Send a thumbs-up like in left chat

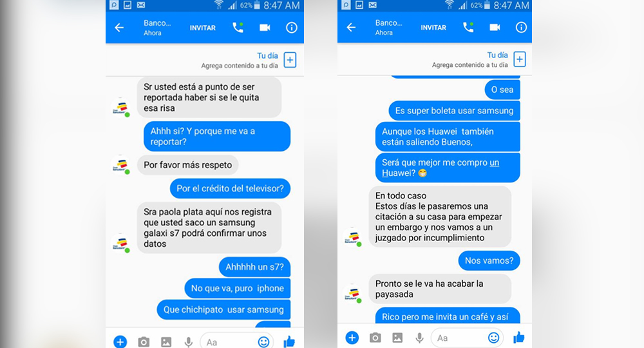click(x=289, y=341)
